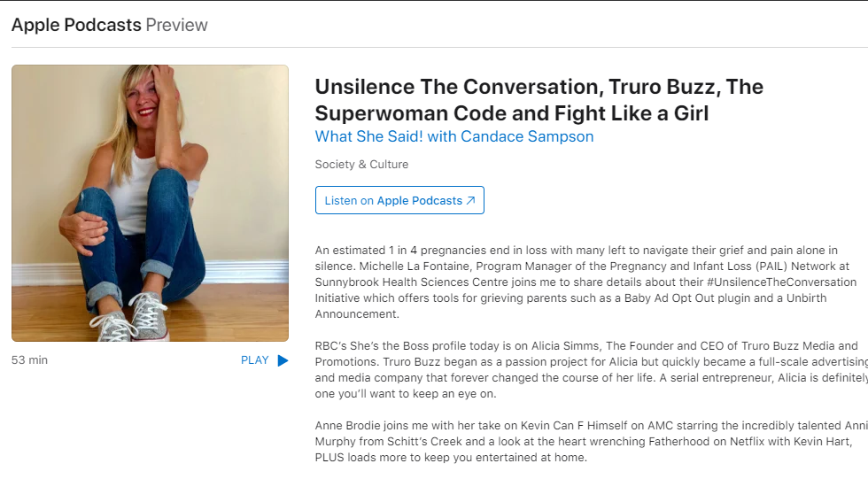Click the Anne Brodie name

[x=349, y=426]
